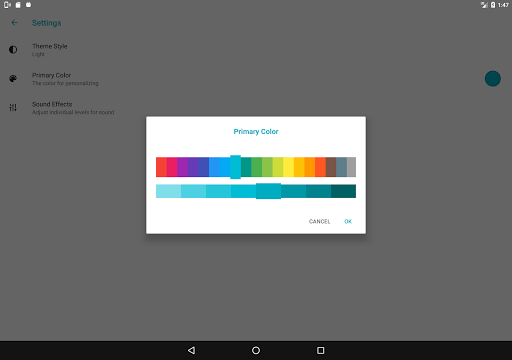The height and width of the screenshot is (360, 512).
Task: Open the Theme Style setting
Action: coord(256,50)
